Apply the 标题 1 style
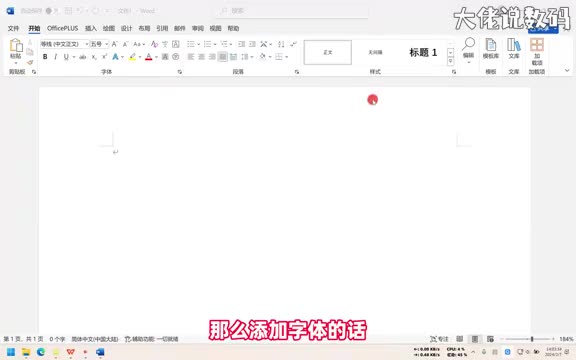Screen dimensions: 576x360 [423, 52]
